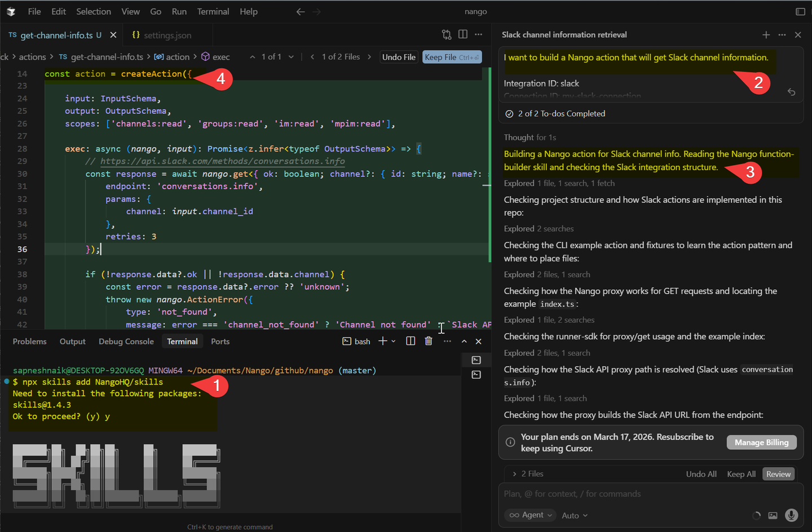Image resolution: width=812 pixels, height=532 pixels.
Task: Click the Cursor logo icon in menu bar
Action: [11, 11]
